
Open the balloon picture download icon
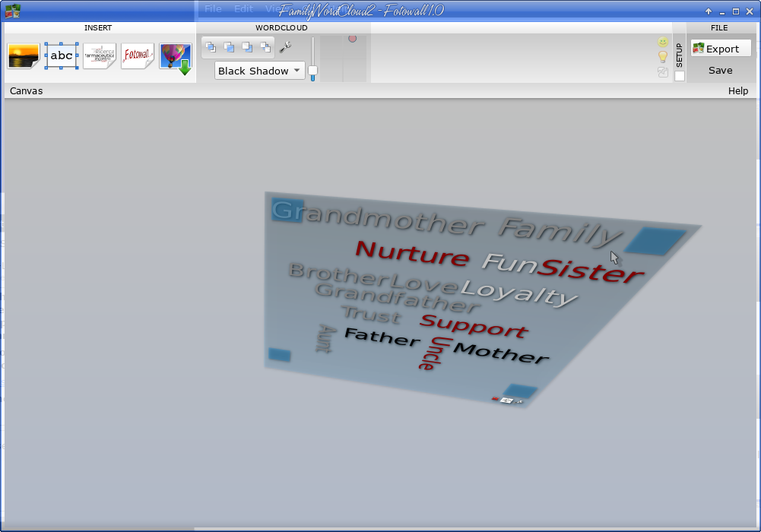point(176,59)
